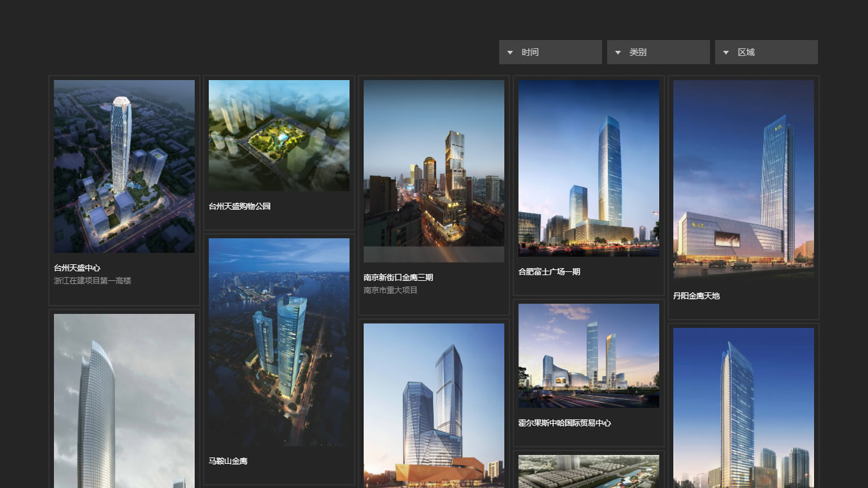Open the 台州天盛中心 tower thumbnail
Screen dimensions: 868x488
click(125, 166)
